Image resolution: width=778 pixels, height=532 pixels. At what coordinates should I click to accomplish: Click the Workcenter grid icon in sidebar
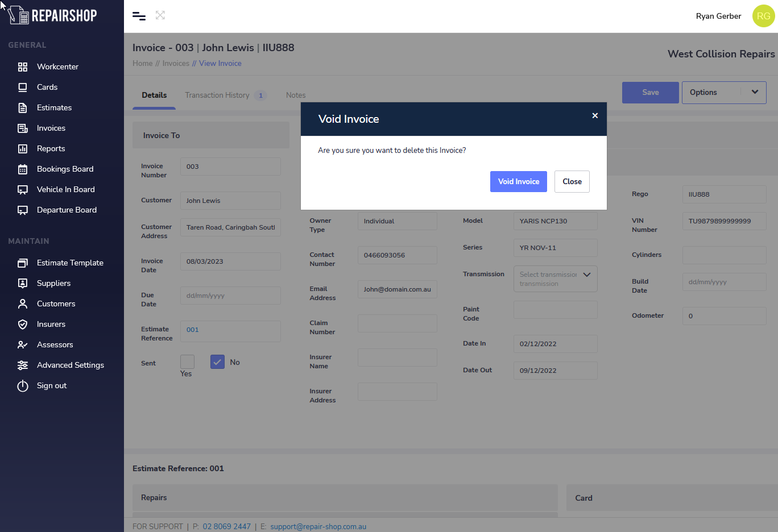click(23, 67)
